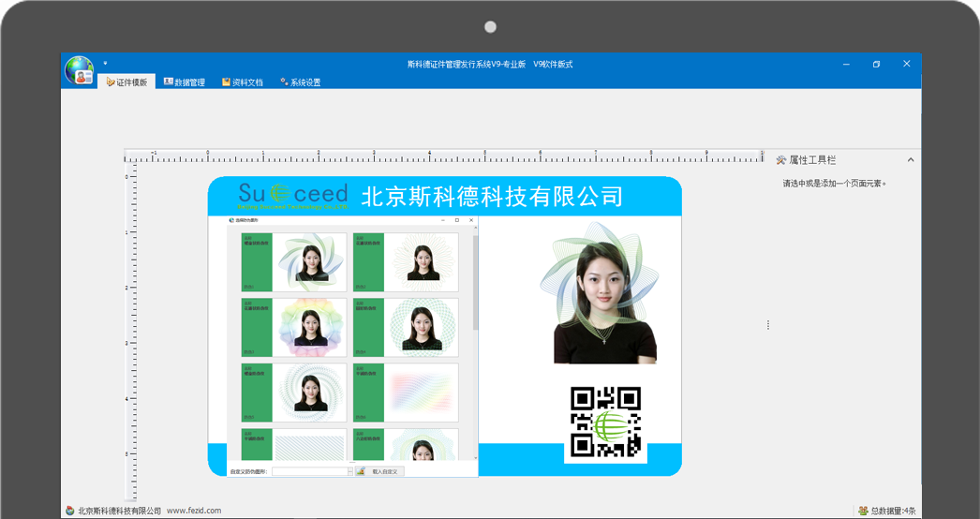Click the 总数据量:4条 status text
Screen dimensions: 980x519
893,511
